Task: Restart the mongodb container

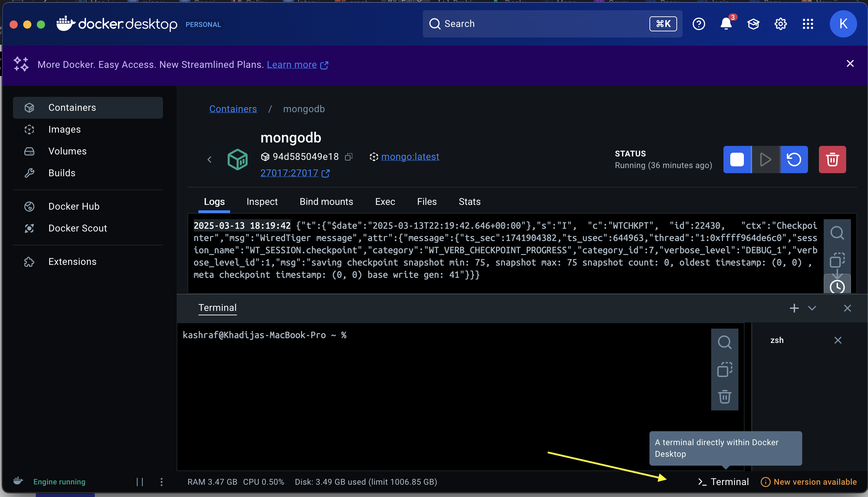Action: pos(794,160)
